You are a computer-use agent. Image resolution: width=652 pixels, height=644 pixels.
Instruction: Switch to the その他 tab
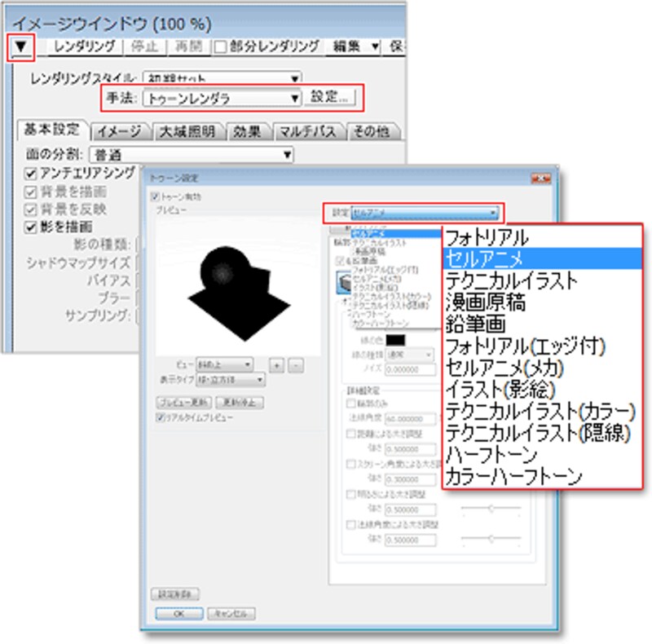point(372,131)
